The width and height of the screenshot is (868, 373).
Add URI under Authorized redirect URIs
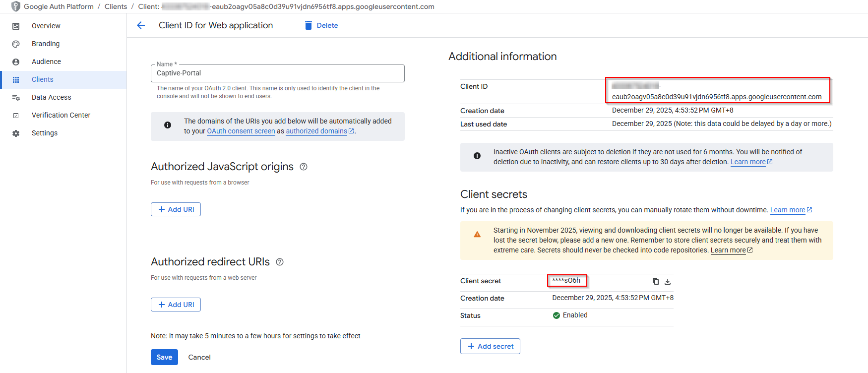(x=176, y=305)
